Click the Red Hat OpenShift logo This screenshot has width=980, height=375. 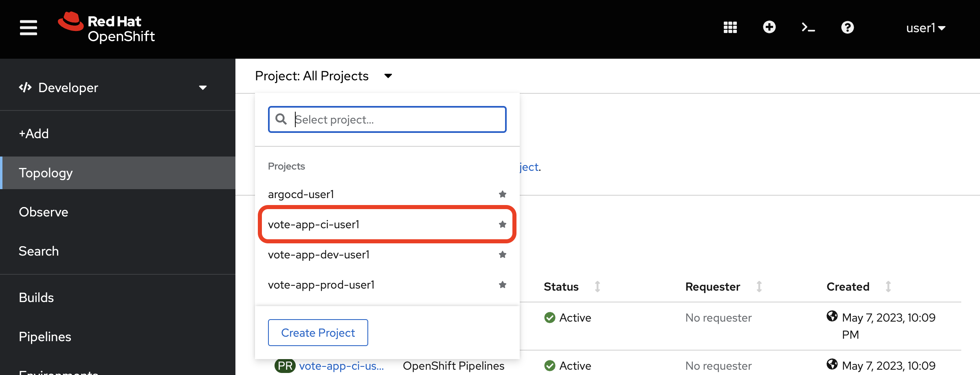tap(106, 28)
